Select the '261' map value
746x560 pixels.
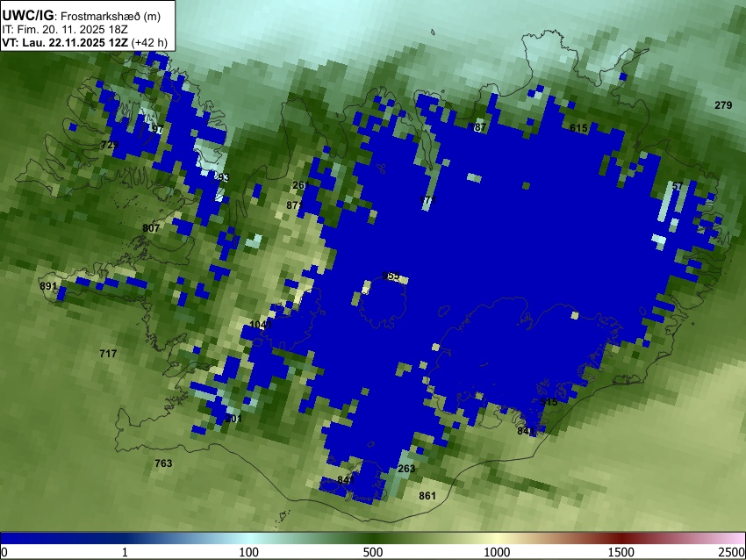click(x=301, y=185)
